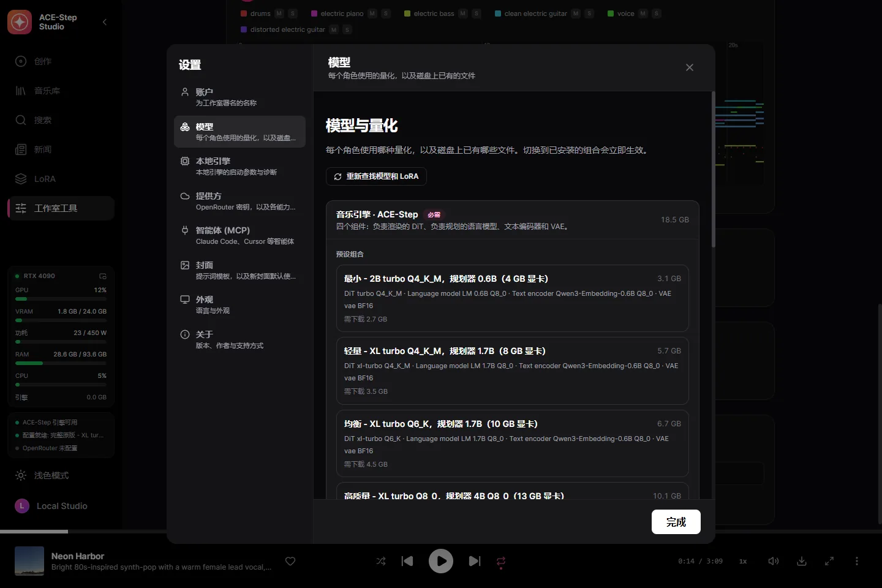Click the ACE-Step Studio logo icon
The height and width of the screenshot is (588, 882).
point(20,22)
